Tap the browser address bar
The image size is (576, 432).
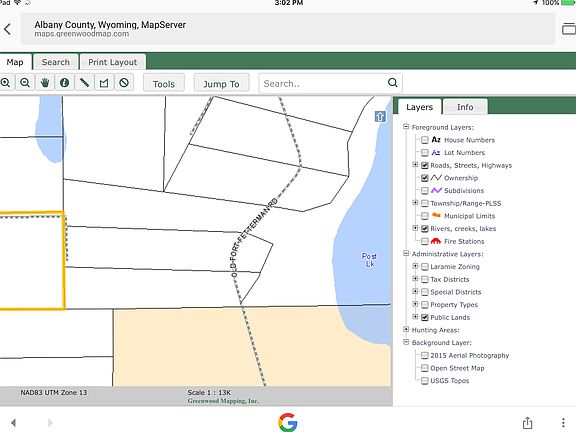(288, 29)
